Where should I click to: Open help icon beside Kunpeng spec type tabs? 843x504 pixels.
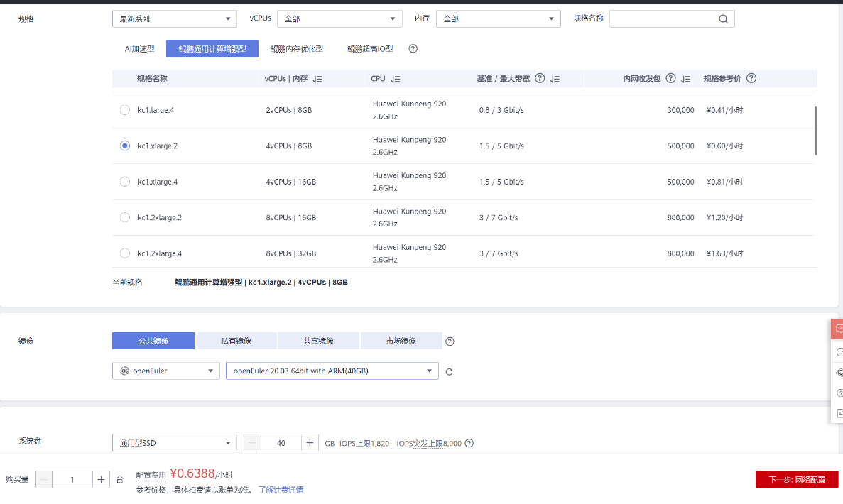click(x=413, y=48)
